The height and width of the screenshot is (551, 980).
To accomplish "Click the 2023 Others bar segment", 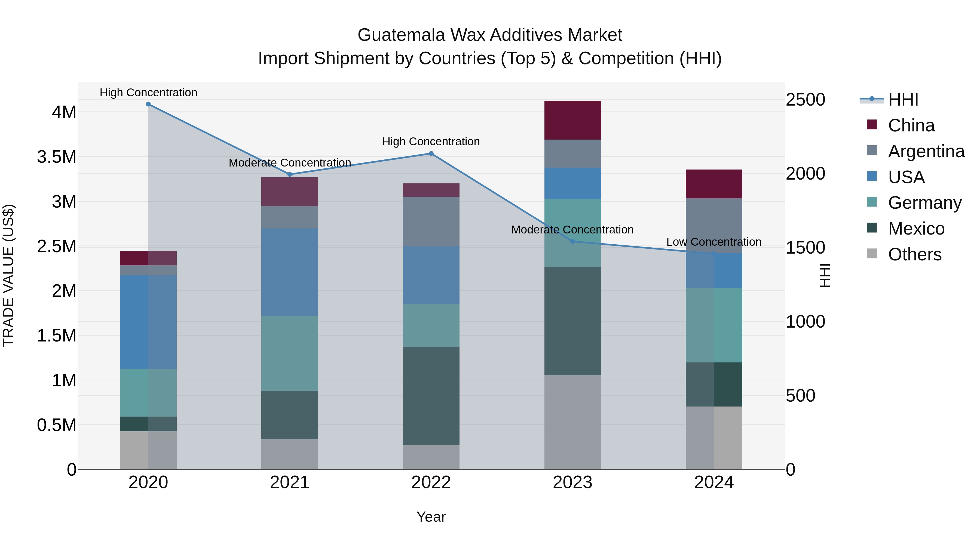I will [572, 422].
